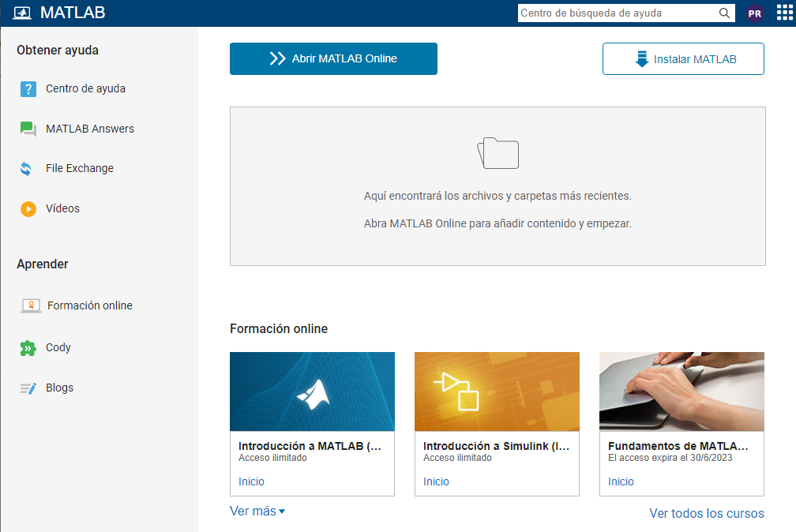The width and height of the screenshot is (796, 532).
Task: Expand the Ver más dropdown
Action: click(x=254, y=511)
